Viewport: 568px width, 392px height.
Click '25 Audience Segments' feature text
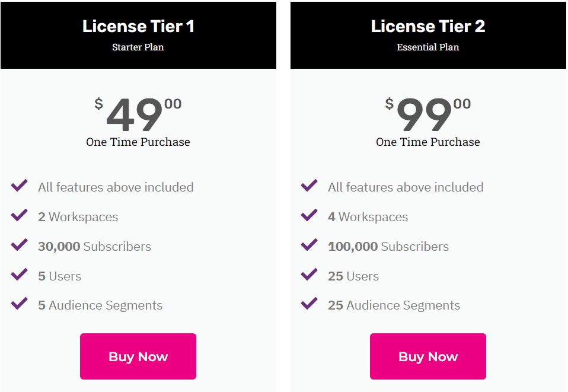click(394, 306)
